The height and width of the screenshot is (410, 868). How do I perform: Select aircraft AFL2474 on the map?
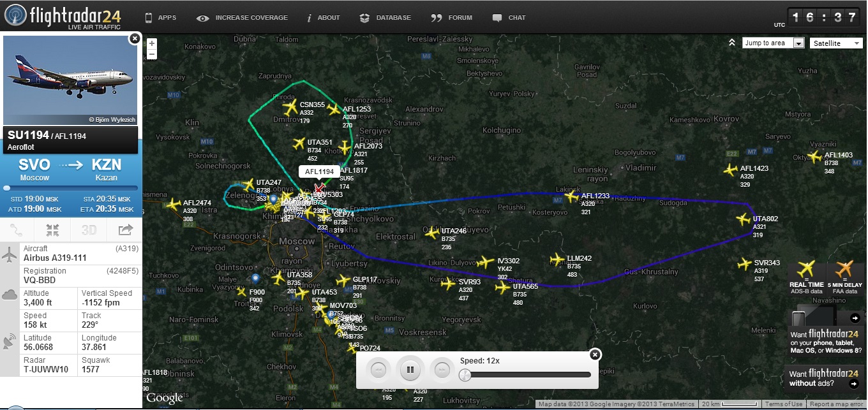(x=173, y=205)
